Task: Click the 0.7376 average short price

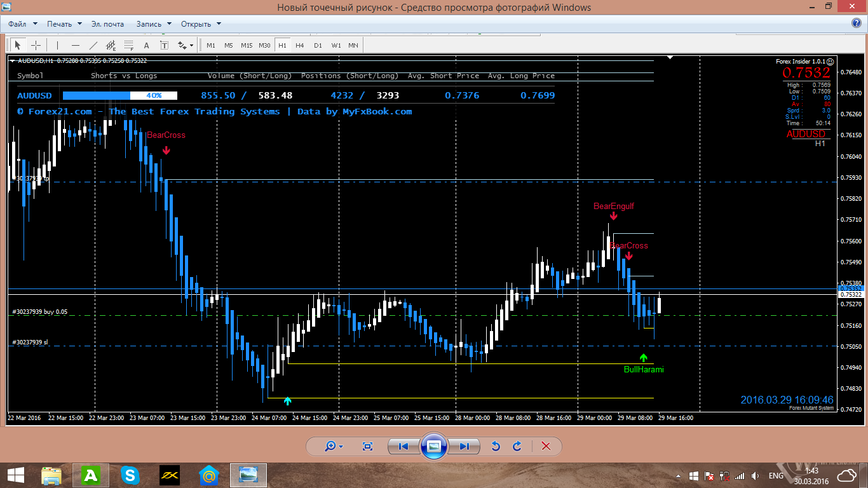Action: click(x=462, y=95)
